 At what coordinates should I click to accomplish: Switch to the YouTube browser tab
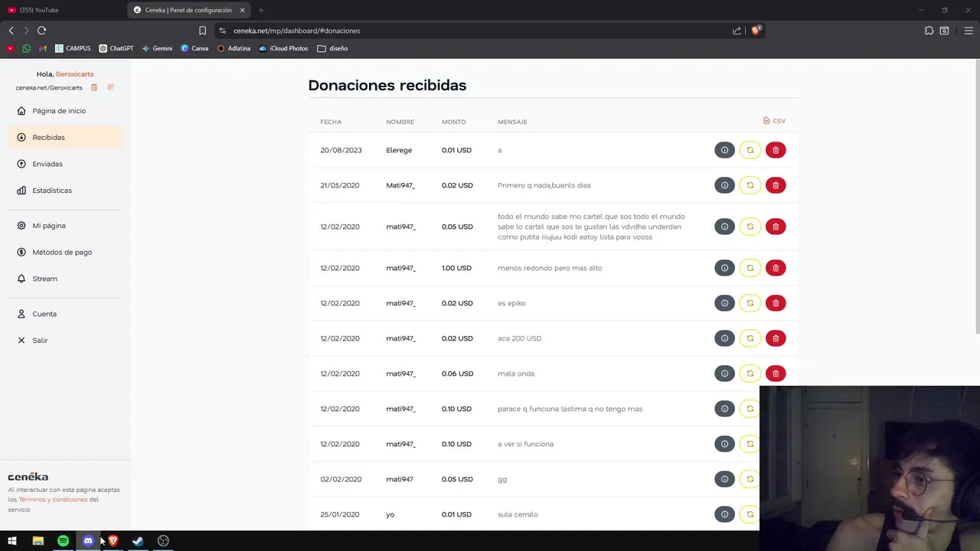coord(63,10)
